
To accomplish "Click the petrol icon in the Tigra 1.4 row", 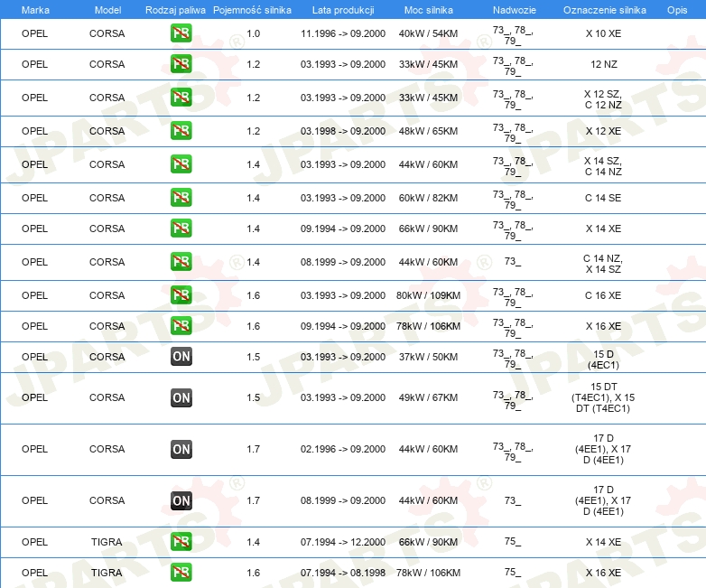I will click(181, 542).
